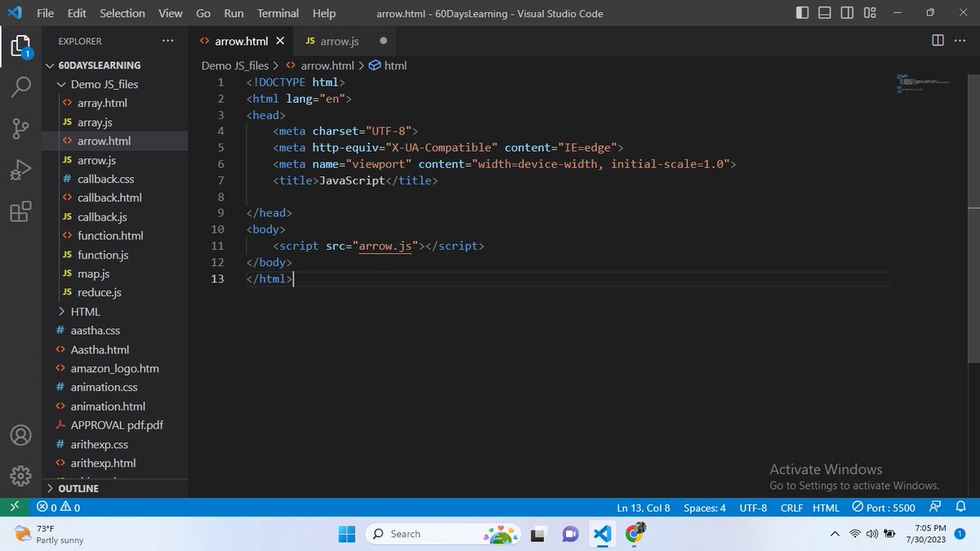980x551 pixels.
Task: Open the Manage gear icon
Action: [x=20, y=476]
